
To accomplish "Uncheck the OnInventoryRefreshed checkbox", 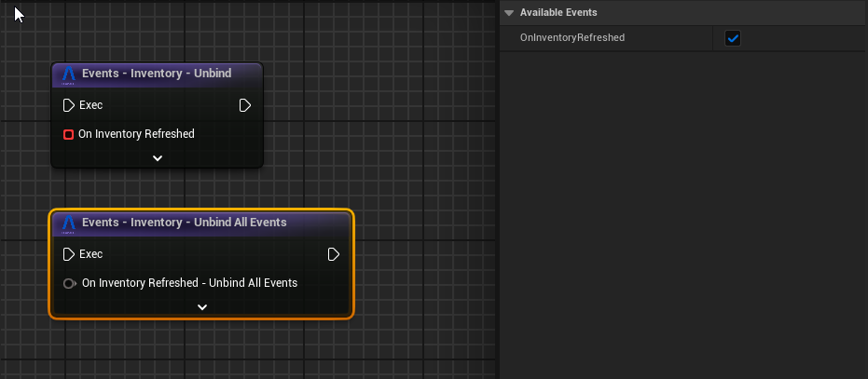I will [733, 38].
